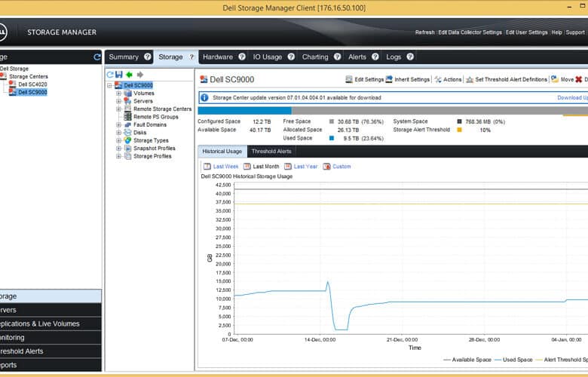Screen dimensions: 588x377
Task: Switch to the Alerts tab
Action: click(x=357, y=57)
